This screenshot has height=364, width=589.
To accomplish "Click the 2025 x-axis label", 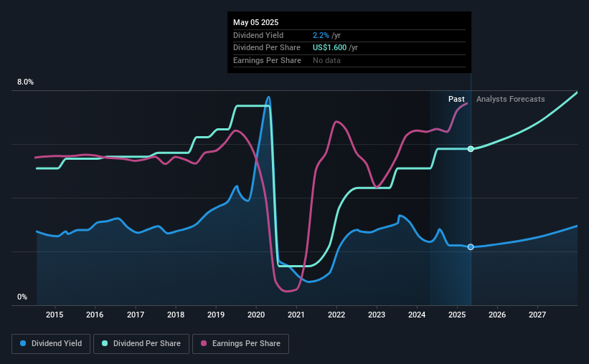I will tap(457, 315).
